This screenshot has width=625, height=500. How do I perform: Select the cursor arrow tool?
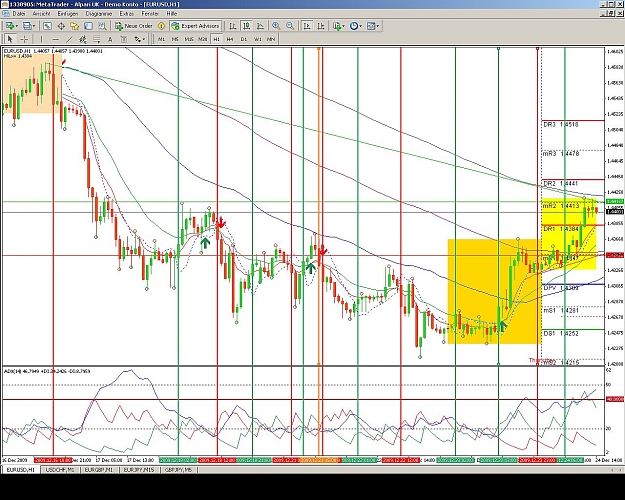(x=11, y=39)
